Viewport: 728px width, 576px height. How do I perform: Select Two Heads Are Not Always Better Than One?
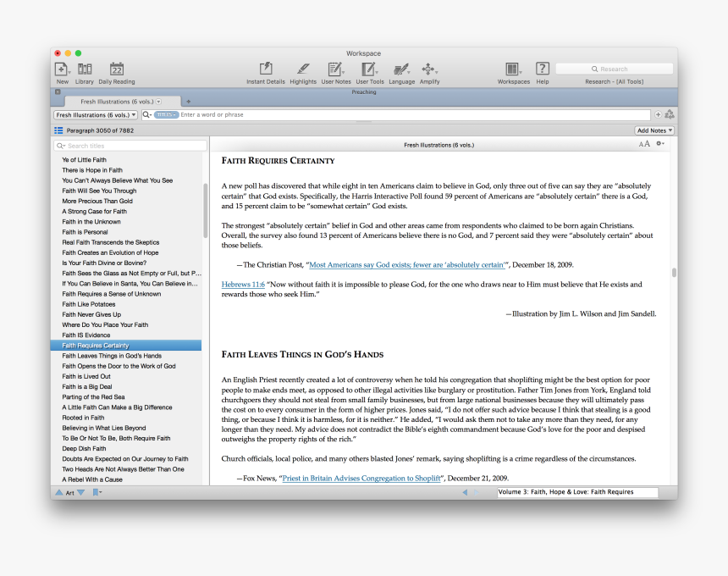point(123,469)
